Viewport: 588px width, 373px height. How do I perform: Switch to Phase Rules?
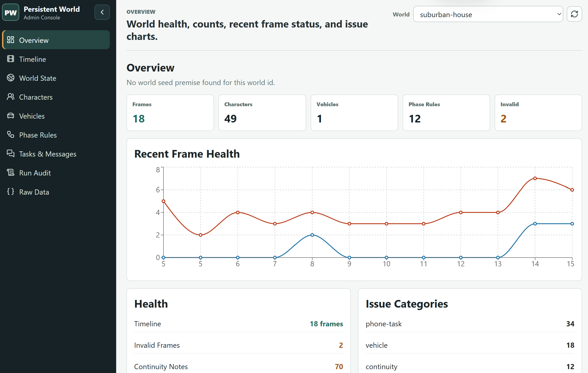point(56,135)
